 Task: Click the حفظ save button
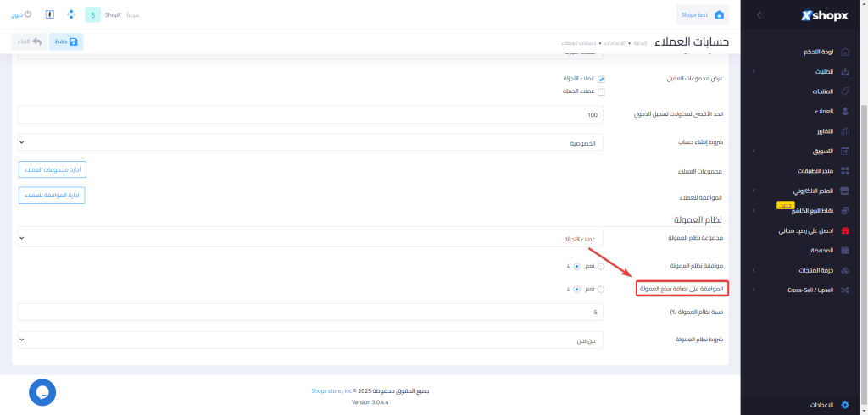tap(66, 41)
